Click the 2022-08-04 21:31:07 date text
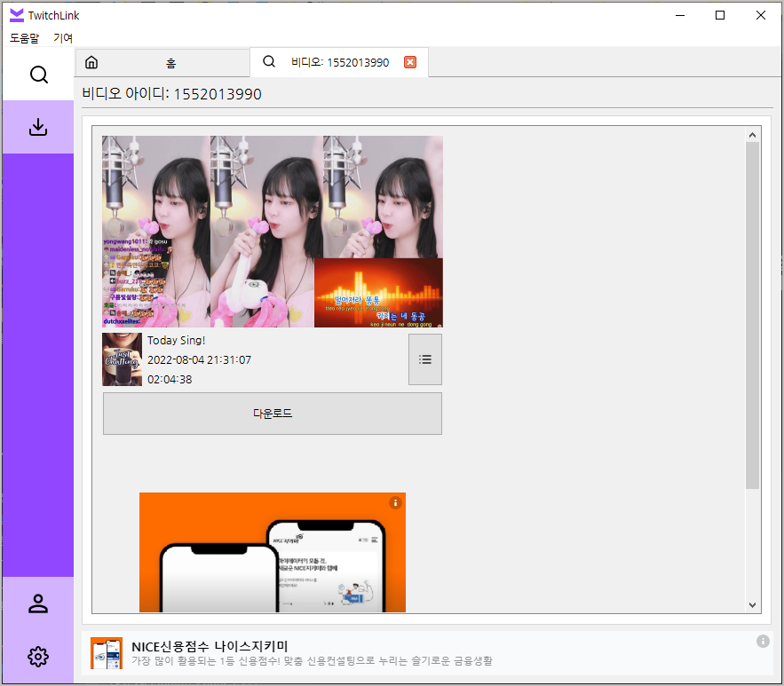Viewport: 784px width, 686px height. (x=199, y=359)
